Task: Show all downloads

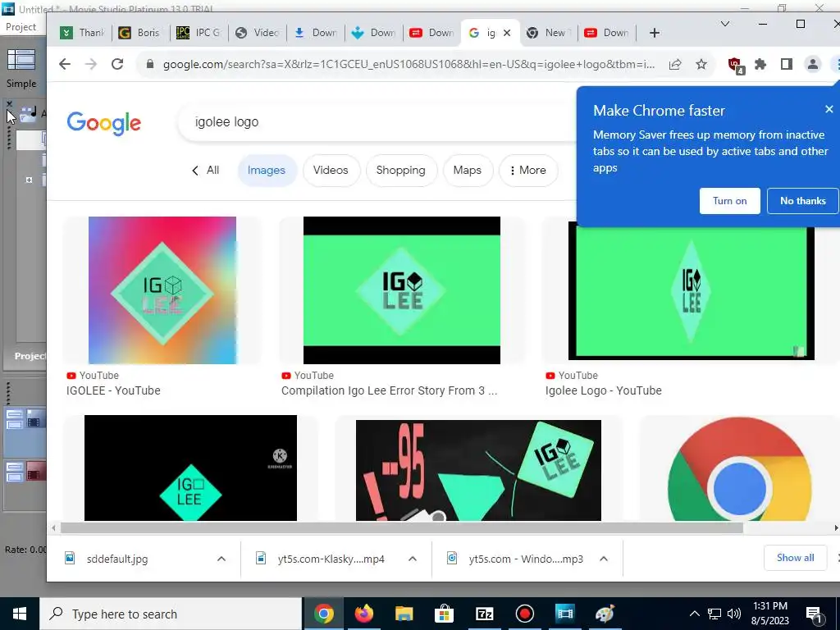Action: point(795,558)
